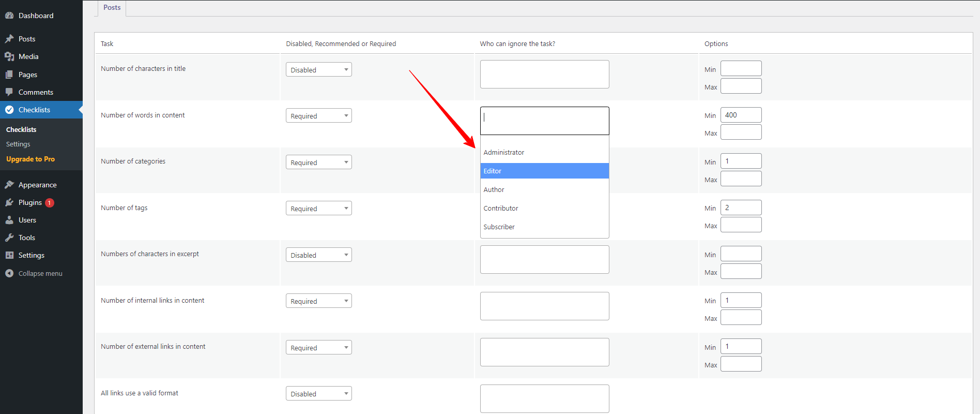Screen dimensions: 980x414
Task: Open status dropdown for number of tags
Action: (x=319, y=208)
